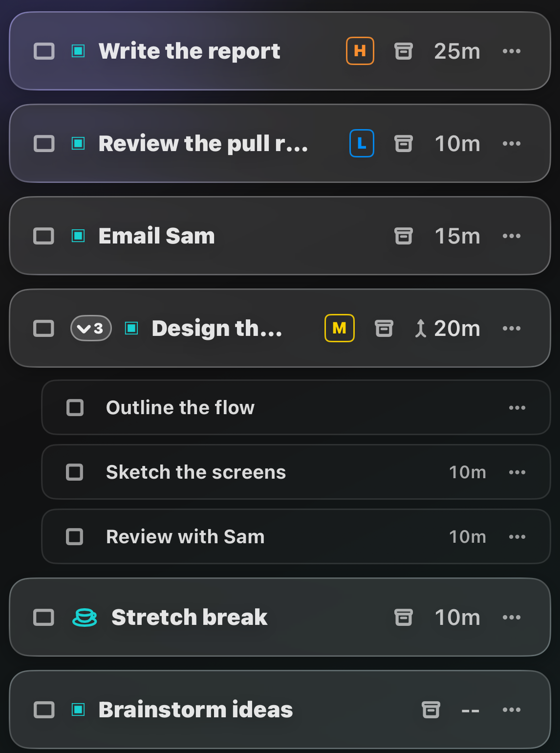Image resolution: width=560 pixels, height=753 pixels.
Task: Check off the Write the report task
Action: point(44,51)
